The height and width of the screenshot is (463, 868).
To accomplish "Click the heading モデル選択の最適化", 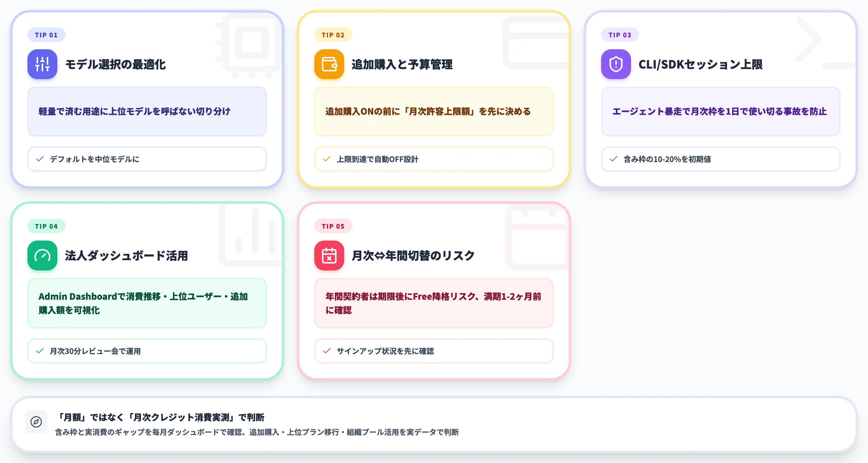I will pyautogui.click(x=116, y=64).
